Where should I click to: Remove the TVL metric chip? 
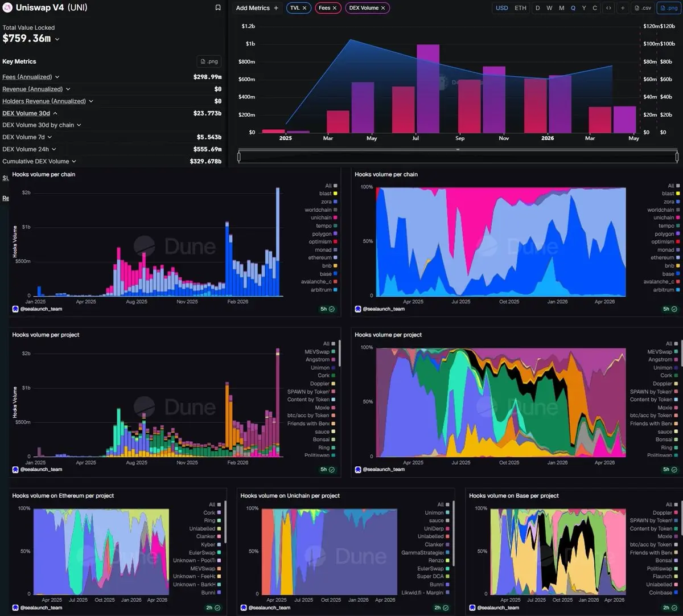click(x=305, y=8)
